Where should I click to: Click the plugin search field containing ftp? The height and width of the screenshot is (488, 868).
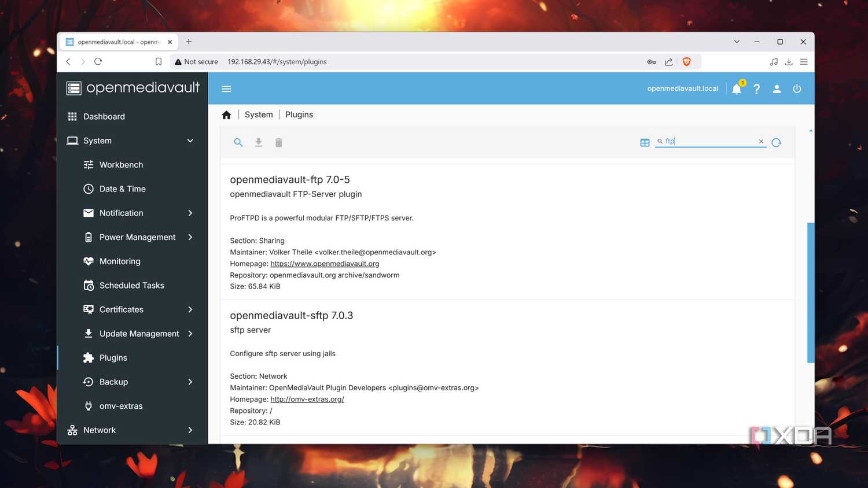(711, 141)
